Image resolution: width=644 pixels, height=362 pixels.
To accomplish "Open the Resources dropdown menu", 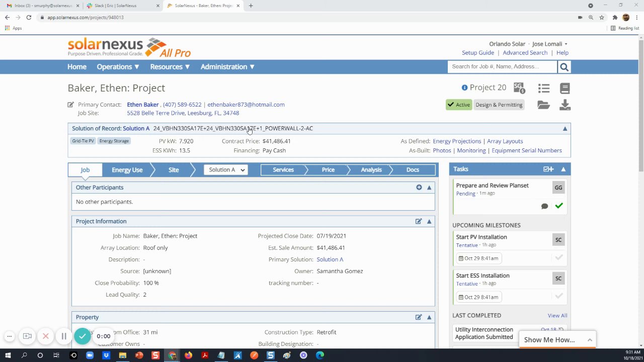I will click(x=170, y=67).
